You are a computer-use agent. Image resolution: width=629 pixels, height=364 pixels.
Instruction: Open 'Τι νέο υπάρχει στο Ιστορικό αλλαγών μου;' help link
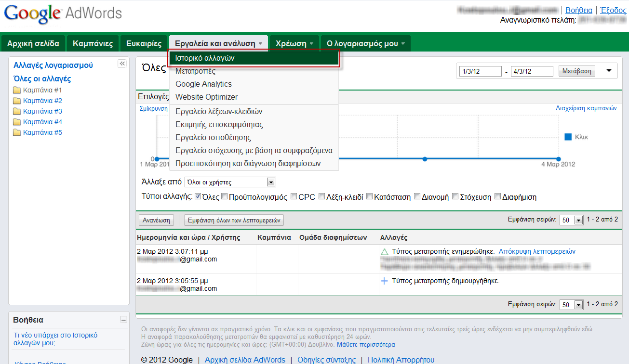(55, 339)
